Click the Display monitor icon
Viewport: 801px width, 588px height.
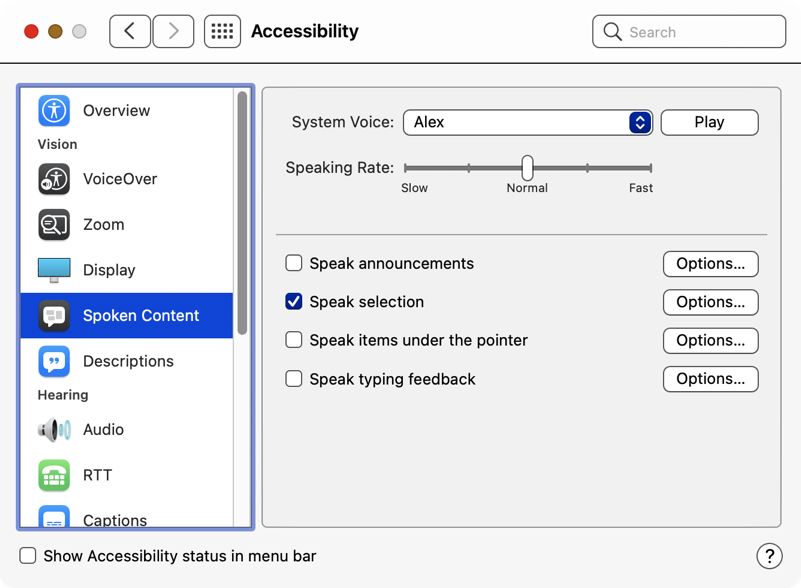(54, 270)
